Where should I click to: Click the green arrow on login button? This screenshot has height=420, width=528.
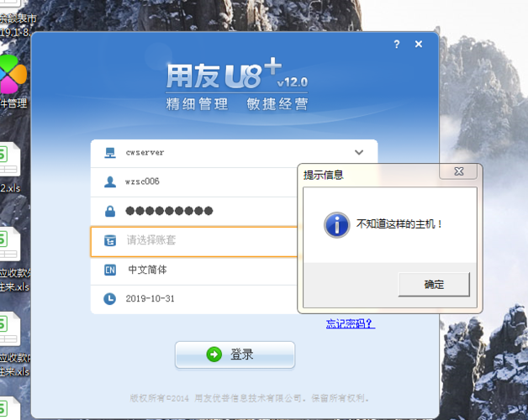pyautogui.click(x=214, y=354)
